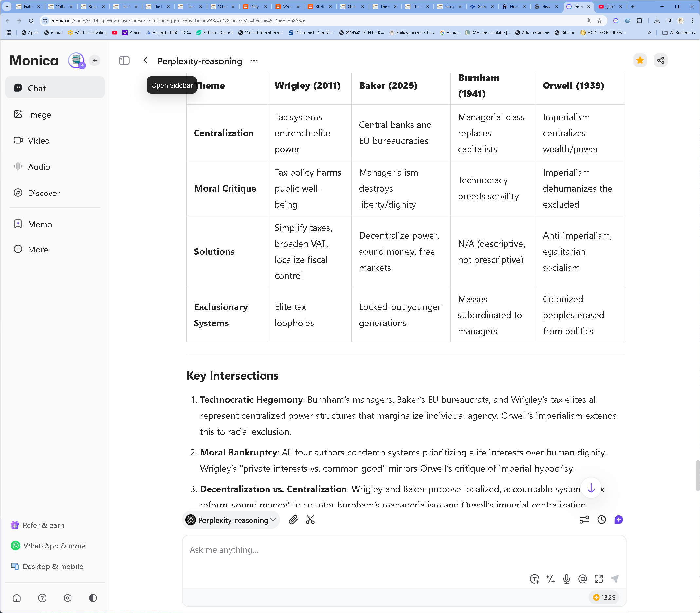Toggle dark mode half-circle icon

93,598
